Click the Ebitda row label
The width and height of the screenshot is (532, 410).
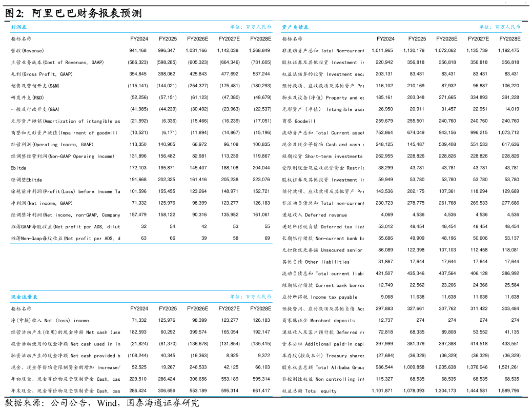[18, 168]
